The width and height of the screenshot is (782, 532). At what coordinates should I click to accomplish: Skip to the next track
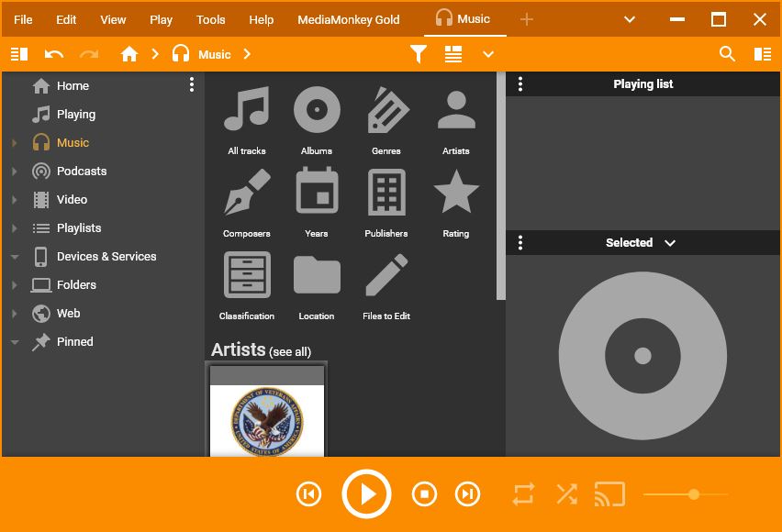(x=468, y=494)
